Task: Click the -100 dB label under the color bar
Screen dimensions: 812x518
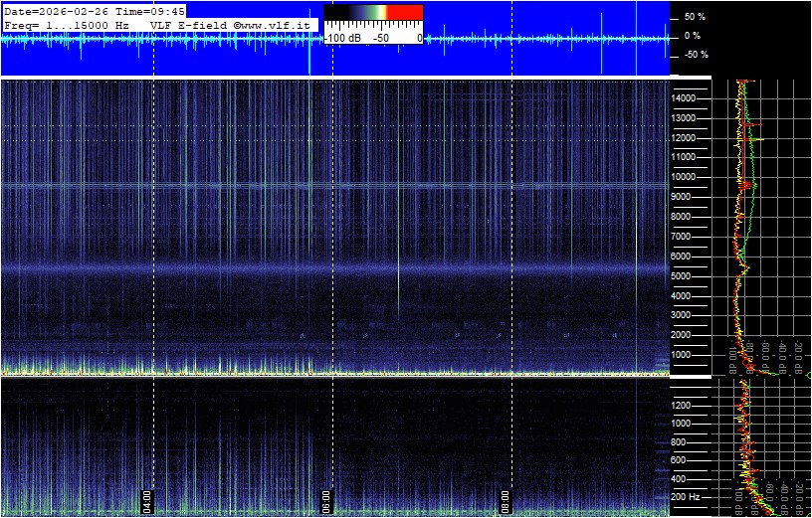Action: tap(343, 38)
